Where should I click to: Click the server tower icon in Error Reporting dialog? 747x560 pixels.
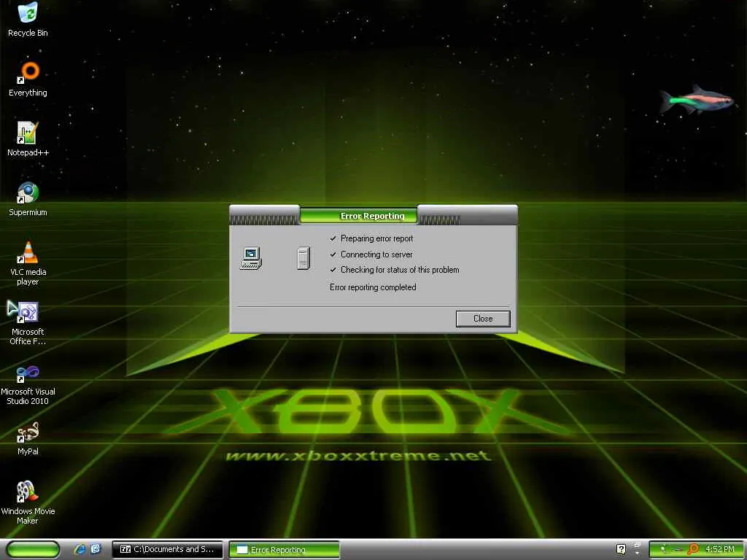tap(303, 259)
